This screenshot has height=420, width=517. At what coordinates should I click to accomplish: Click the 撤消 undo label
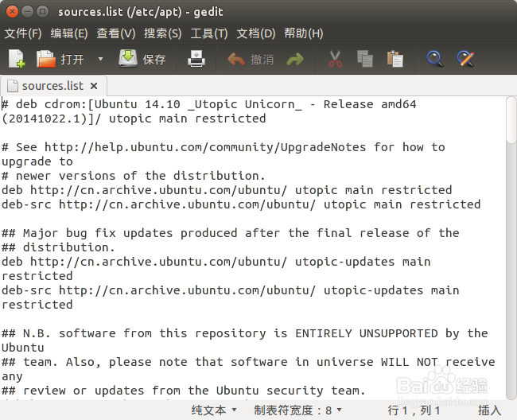click(262, 60)
